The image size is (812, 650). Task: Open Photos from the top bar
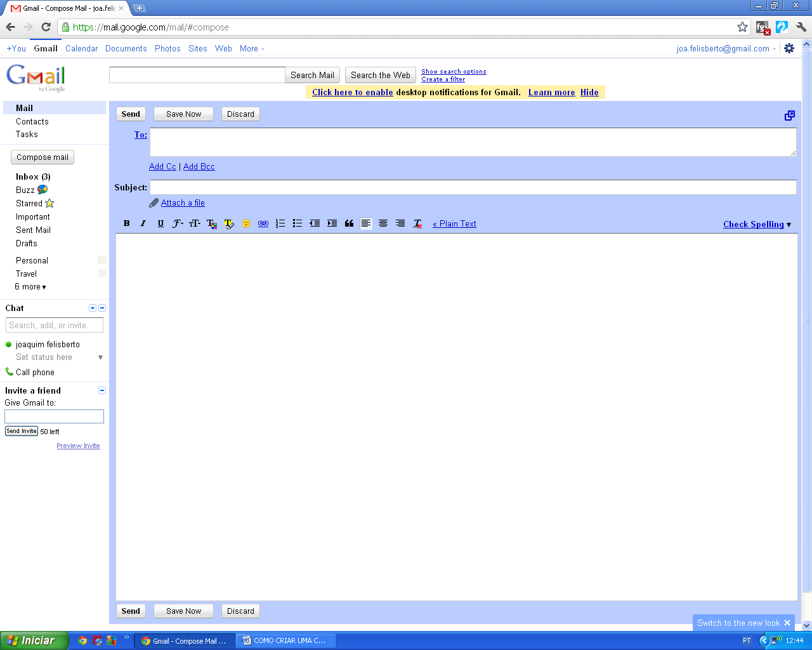coord(167,48)
